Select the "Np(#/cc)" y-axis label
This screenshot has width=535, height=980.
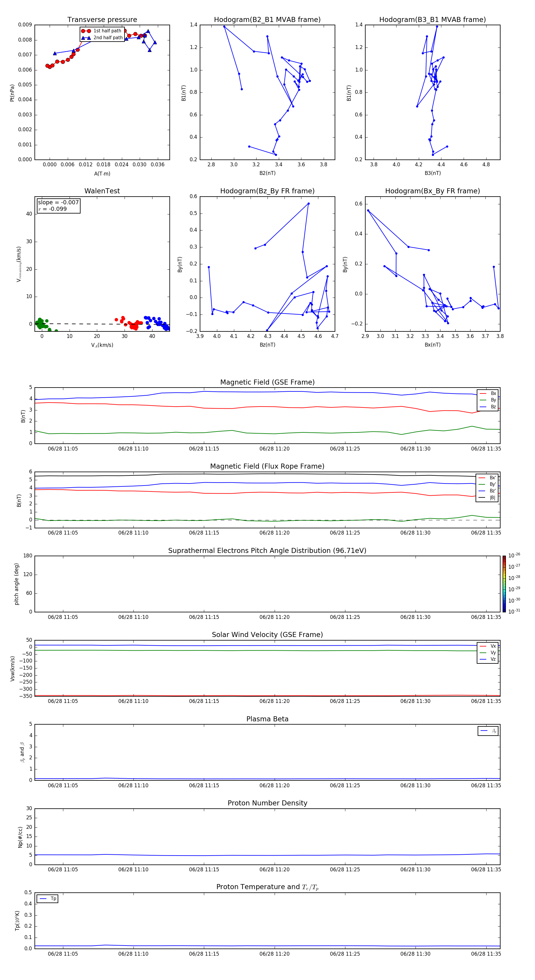pos(20,837)
